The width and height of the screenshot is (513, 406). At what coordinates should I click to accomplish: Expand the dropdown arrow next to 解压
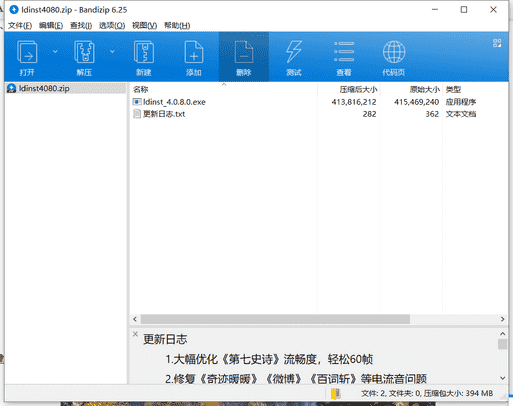point(112,51)
